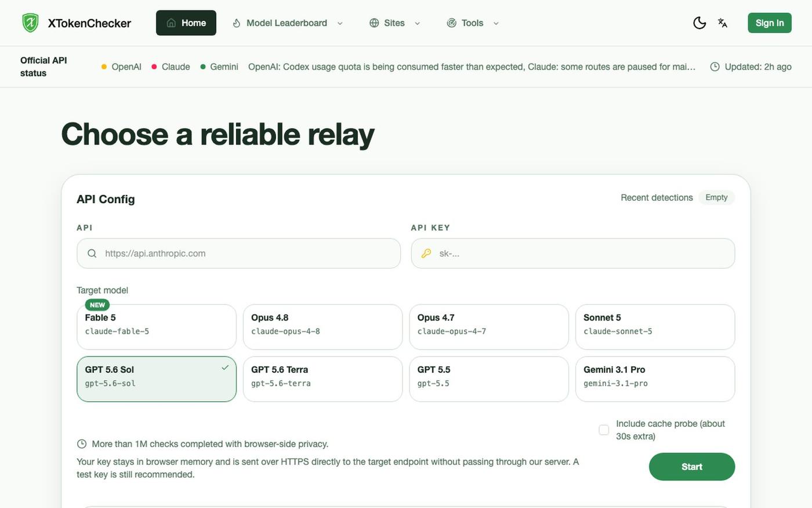812x508 pixels.
Task: Open the language translation icon
Action: coord(723,23)
